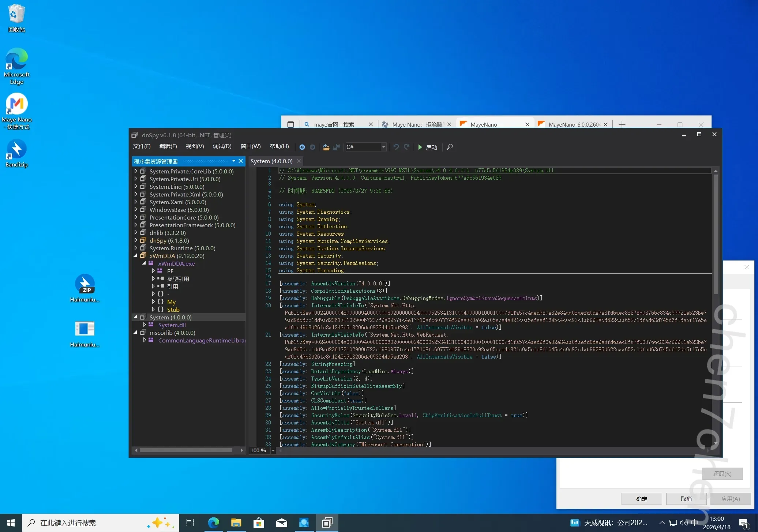Click the save all icon in toolbar

click(x=337, y=147)
